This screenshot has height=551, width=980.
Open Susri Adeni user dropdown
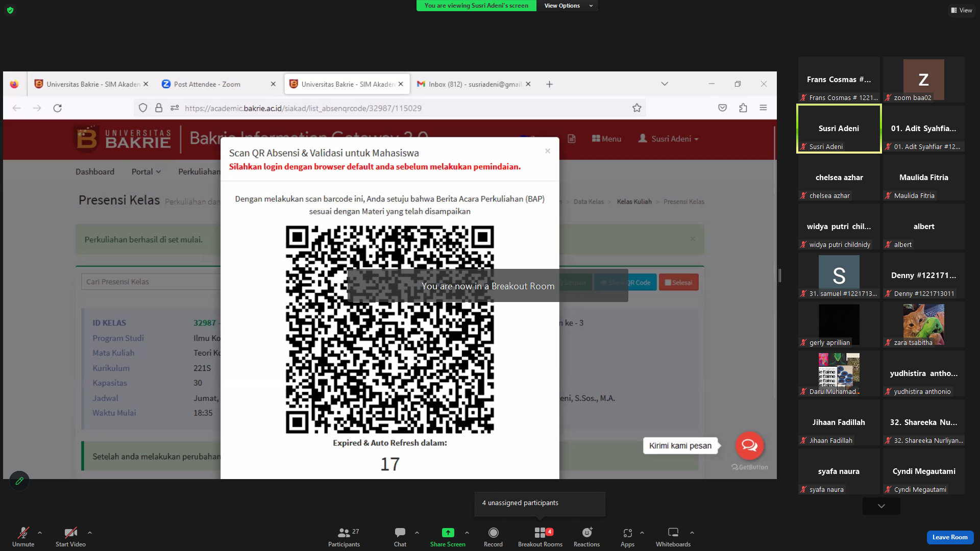669,139
